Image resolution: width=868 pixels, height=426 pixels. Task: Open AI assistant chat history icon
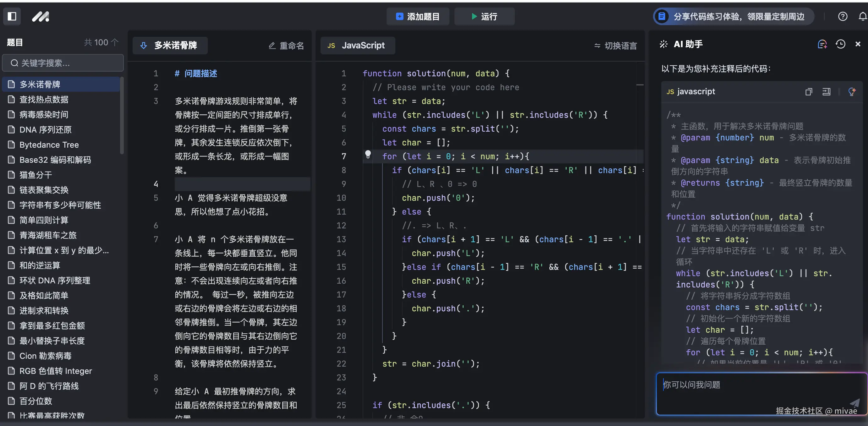[x=840, y=44]
